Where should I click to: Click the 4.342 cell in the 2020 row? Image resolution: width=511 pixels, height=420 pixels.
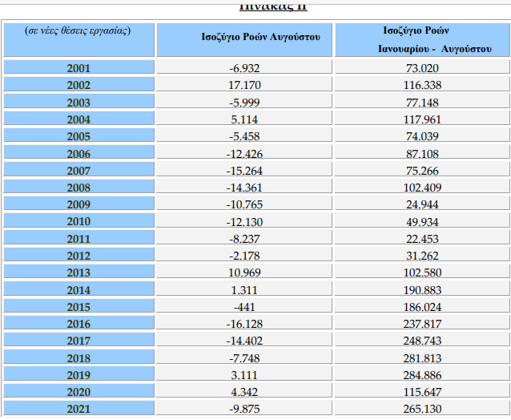(244, 393)
